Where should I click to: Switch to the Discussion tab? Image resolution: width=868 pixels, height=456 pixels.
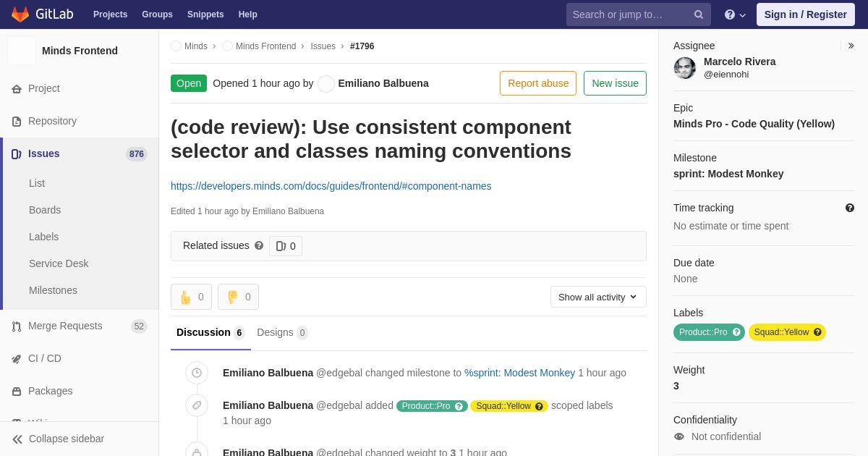point(210,333)
